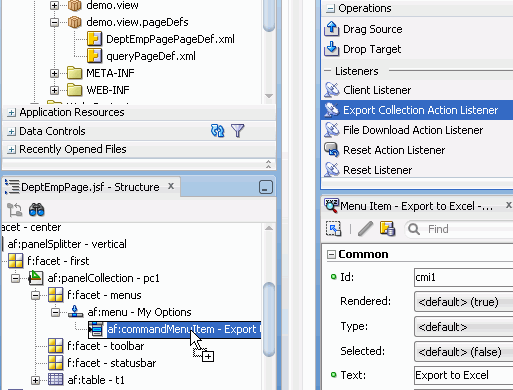Select Reset Action Listener

click(394, 150)
